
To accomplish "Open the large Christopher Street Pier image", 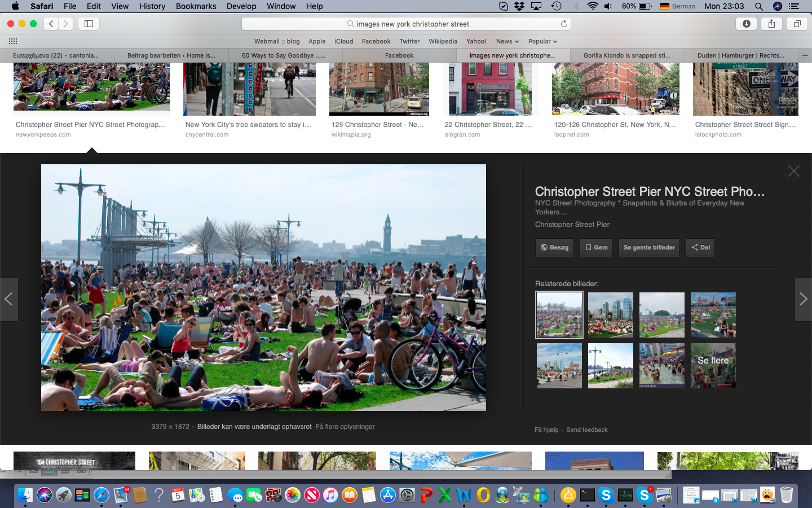I will click(x=263, y=287).
